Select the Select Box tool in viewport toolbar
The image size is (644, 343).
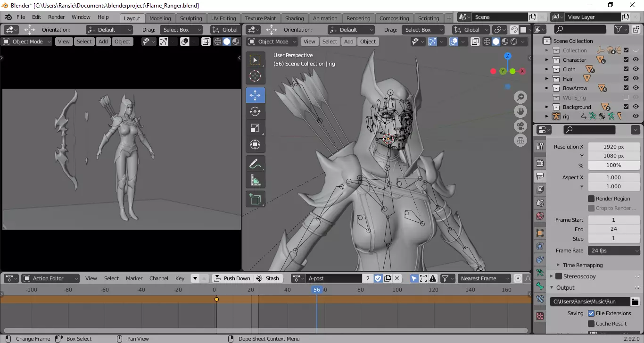tap(255, 60)
